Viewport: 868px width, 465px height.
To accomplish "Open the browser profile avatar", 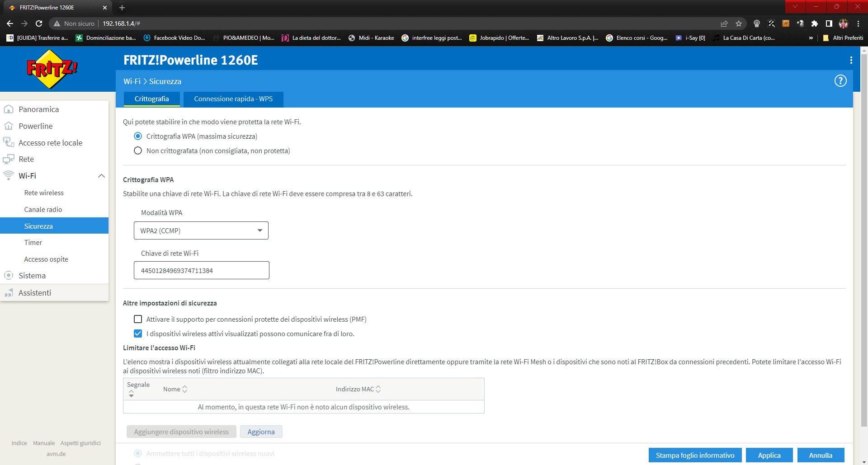I will 844,23.
